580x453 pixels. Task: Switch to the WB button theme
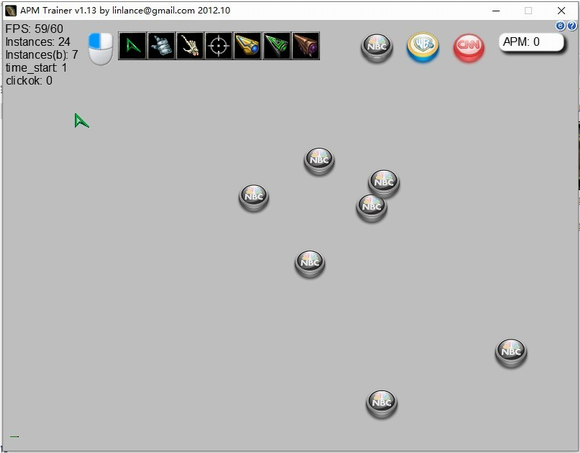423,47
